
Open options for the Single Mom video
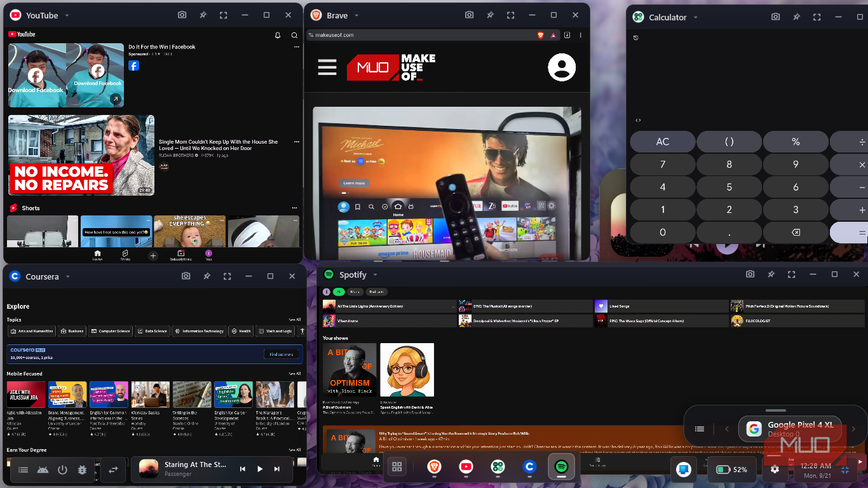coord(296,142)
